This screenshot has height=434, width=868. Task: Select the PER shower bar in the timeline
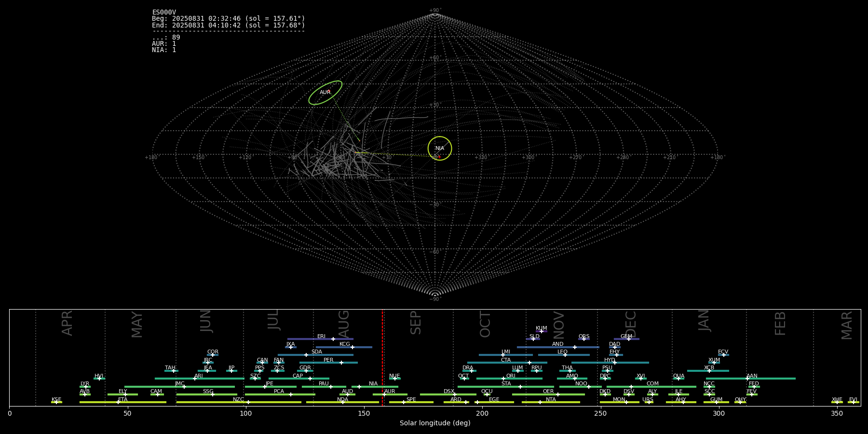tap(328, 363)
